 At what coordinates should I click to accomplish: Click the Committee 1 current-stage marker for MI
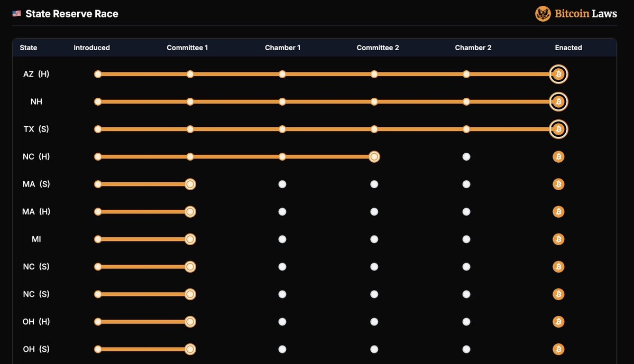pyautogui.click(x=190, y=239)
